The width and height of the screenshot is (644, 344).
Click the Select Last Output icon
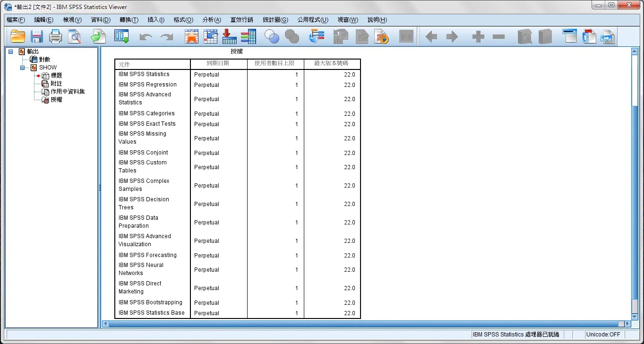316,36
